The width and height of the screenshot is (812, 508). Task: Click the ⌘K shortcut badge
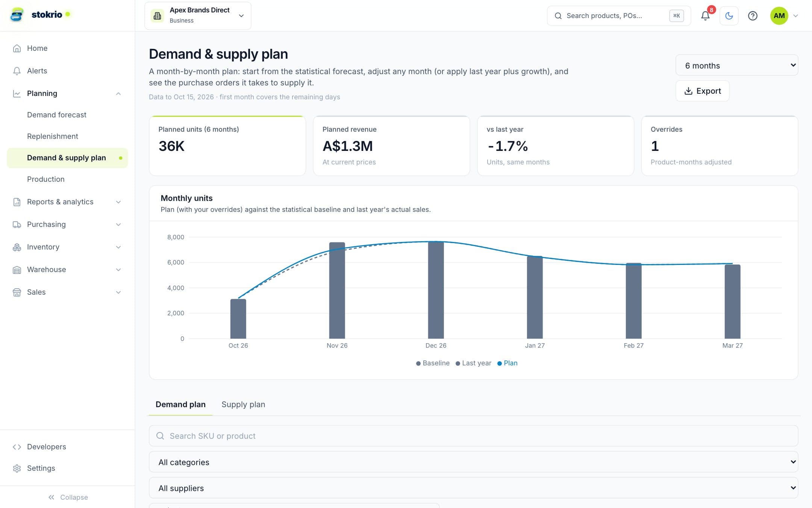click(676, 15)
